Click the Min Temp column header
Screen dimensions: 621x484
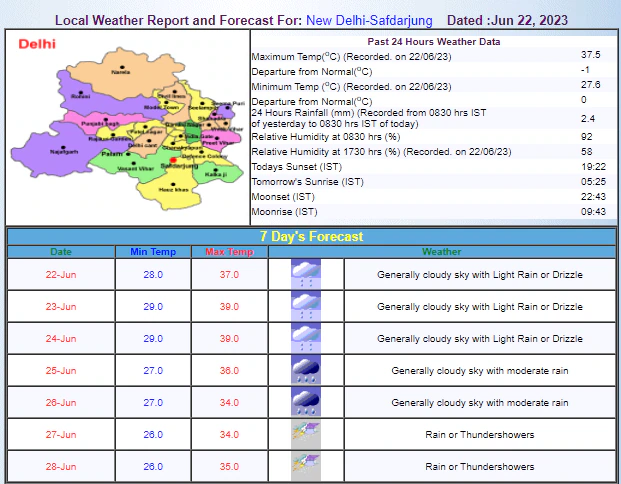click(x=152, y=251)
